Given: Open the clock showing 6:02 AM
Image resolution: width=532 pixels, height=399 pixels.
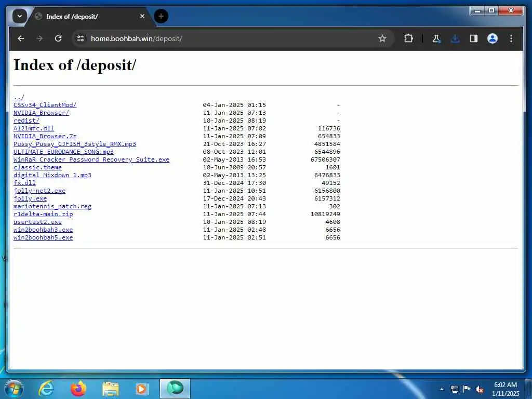Looking at the screenshot, I should (x=506, y=389).
